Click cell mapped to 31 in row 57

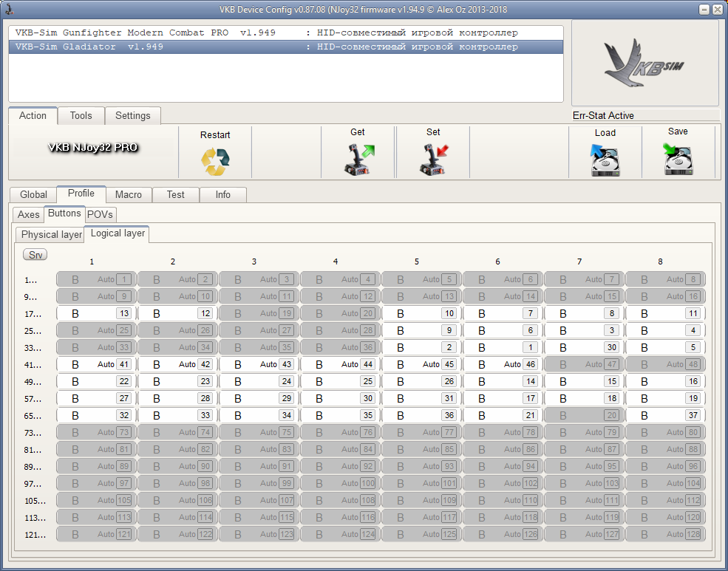pos(421,398)
